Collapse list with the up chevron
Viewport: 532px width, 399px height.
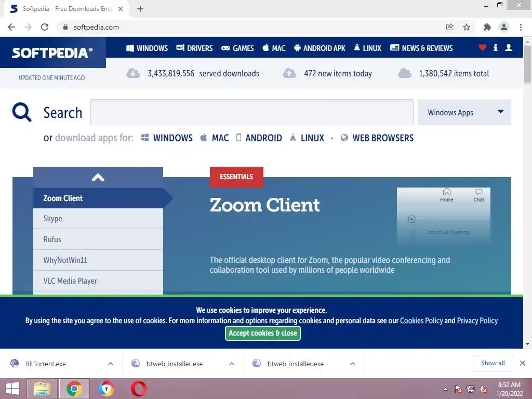click(x=98, y=178)
